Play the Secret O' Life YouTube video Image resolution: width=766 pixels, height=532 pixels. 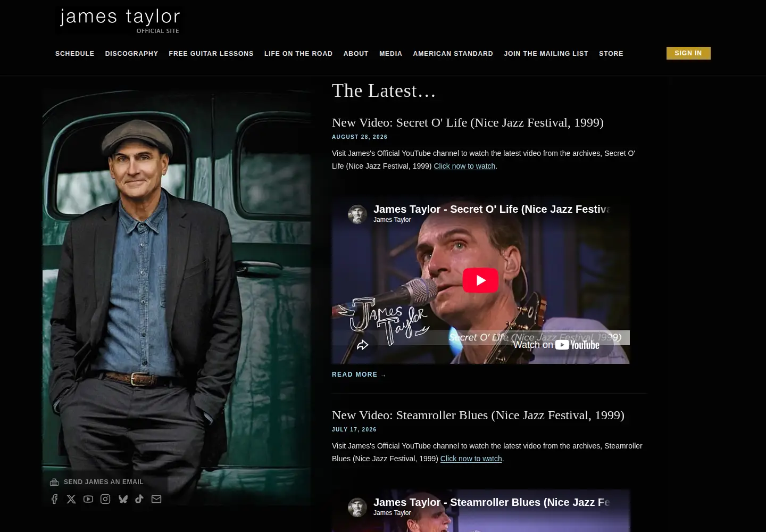click(480, 280)
